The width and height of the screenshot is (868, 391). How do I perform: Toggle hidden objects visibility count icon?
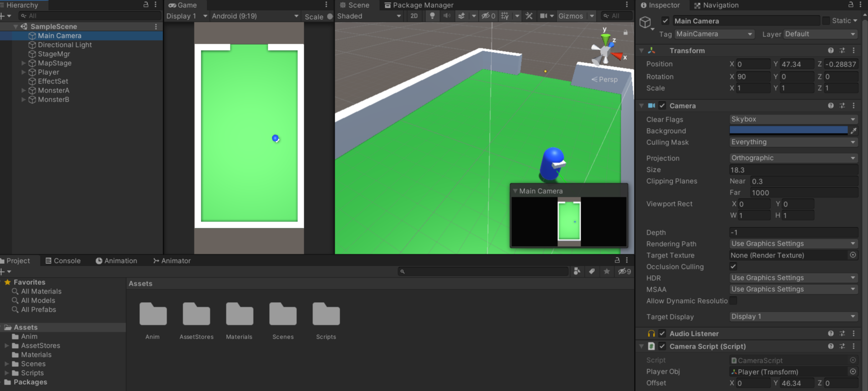pyautogui.click(x=488, y=16)
